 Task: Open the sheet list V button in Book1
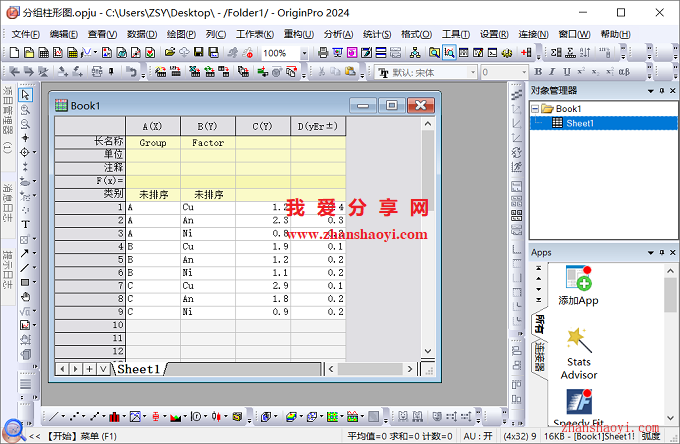click(x=103, y=369)
